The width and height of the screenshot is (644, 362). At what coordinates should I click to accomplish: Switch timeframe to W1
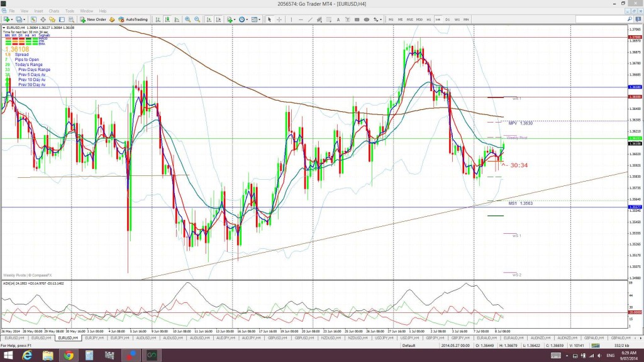[457, 19]
